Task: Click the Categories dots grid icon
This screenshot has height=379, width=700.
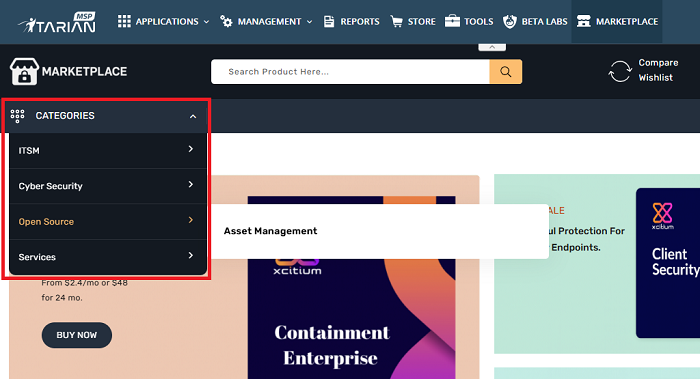Action: click(x=17, y=116)
